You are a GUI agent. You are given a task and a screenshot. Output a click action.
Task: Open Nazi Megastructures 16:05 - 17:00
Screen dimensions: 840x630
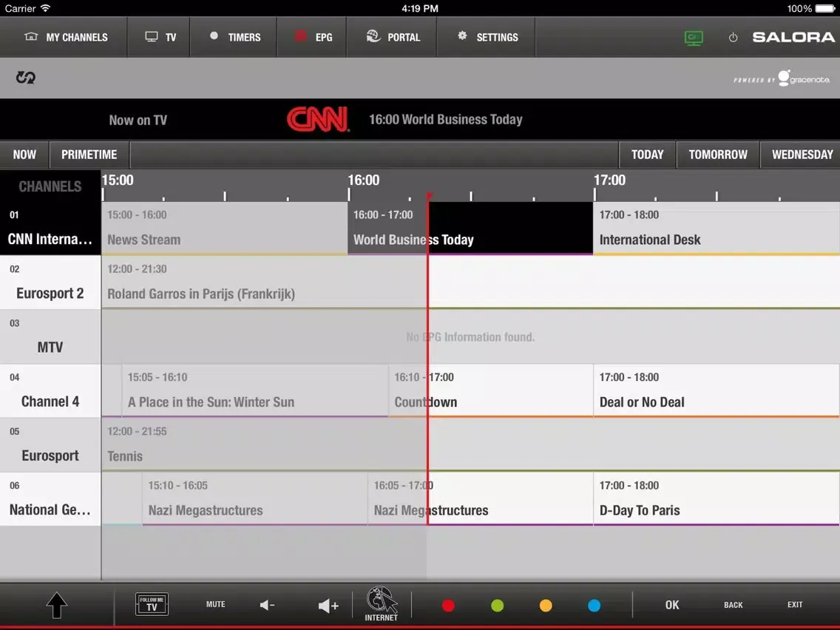[481, 498]
